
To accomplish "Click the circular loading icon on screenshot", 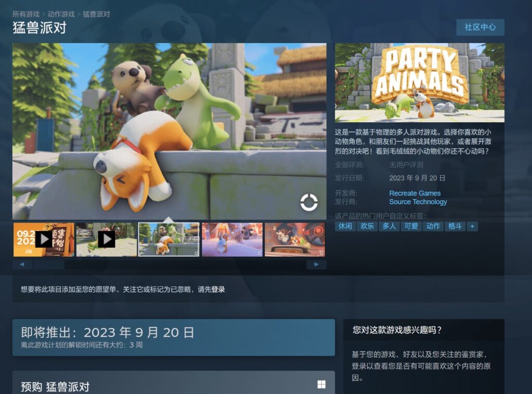I will (309, 203).
